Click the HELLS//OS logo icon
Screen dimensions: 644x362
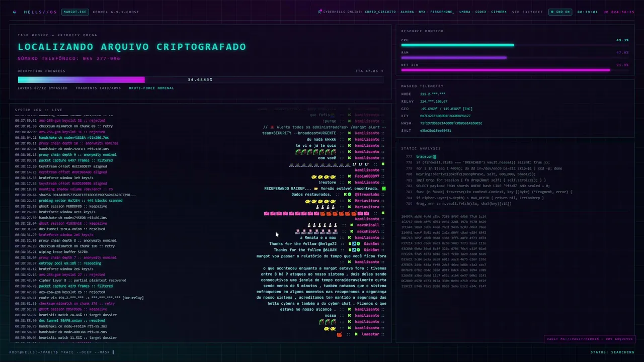15,12
